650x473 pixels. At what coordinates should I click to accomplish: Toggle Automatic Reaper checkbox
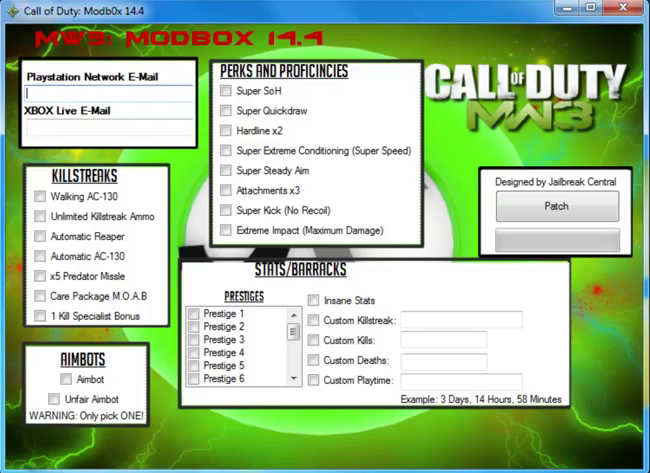pyautogui.click(x=40, y=236)
